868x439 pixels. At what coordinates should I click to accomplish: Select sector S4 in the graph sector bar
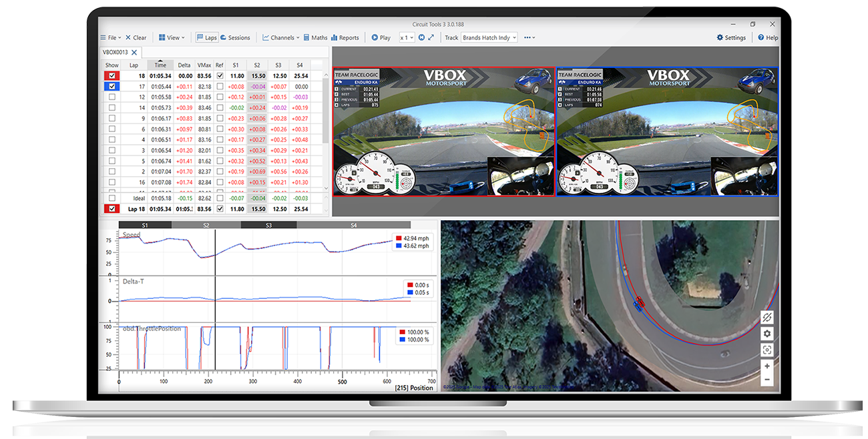[x=354, y=225]
